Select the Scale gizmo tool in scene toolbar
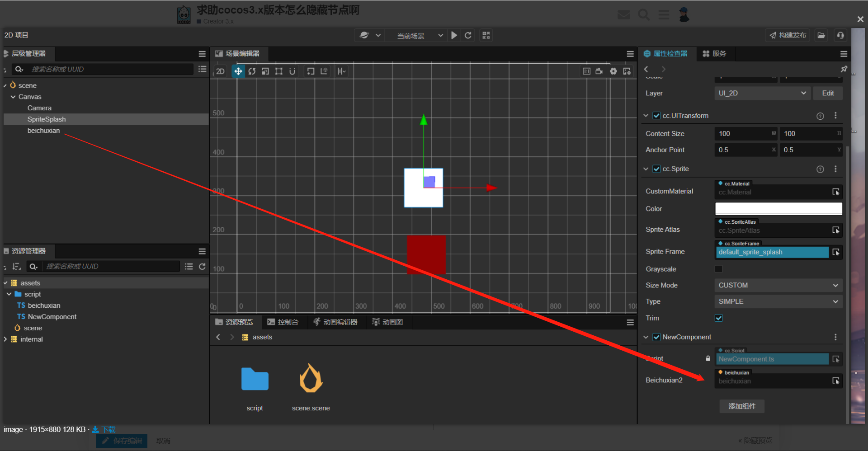 (265, 71)
